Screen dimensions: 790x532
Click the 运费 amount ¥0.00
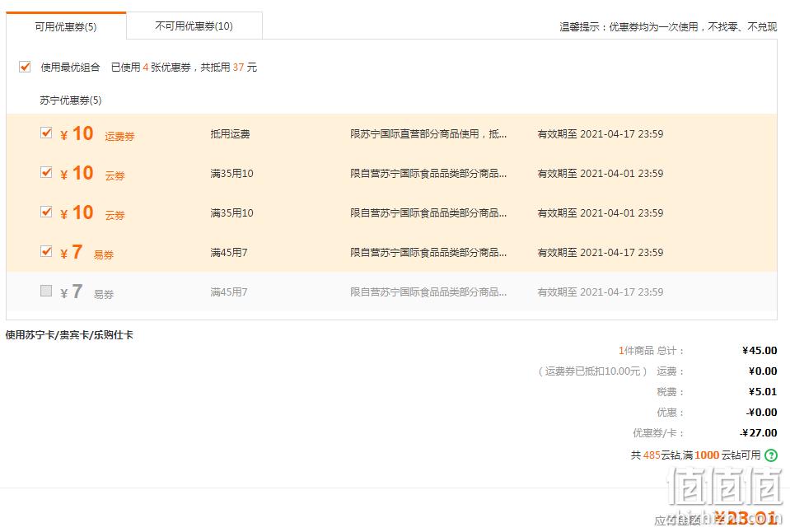click(x=762, y=371)
